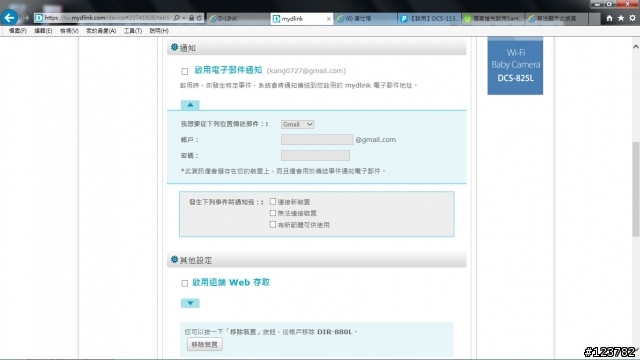
Task: Click the mydlink.com address bar URL
Action: tap(107, 18)
